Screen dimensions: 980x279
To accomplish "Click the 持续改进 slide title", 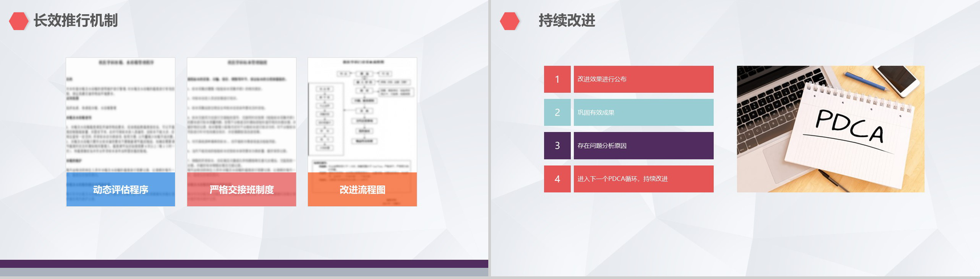I will tap(567, 20).
